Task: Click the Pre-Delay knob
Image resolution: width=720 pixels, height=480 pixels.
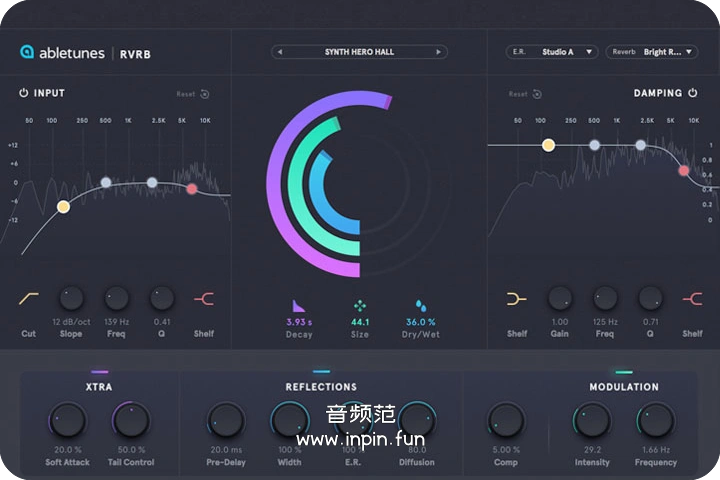Action: tap(226, 419)
